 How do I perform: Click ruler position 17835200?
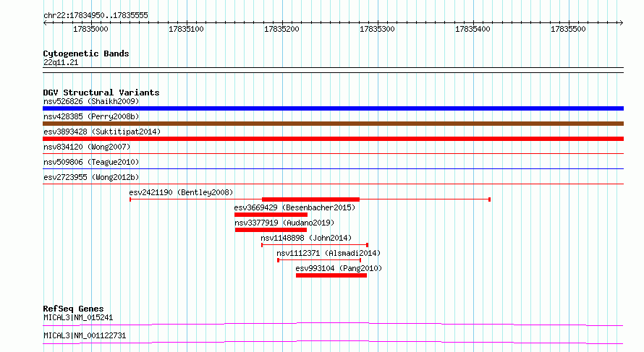[x=281, y=29]
